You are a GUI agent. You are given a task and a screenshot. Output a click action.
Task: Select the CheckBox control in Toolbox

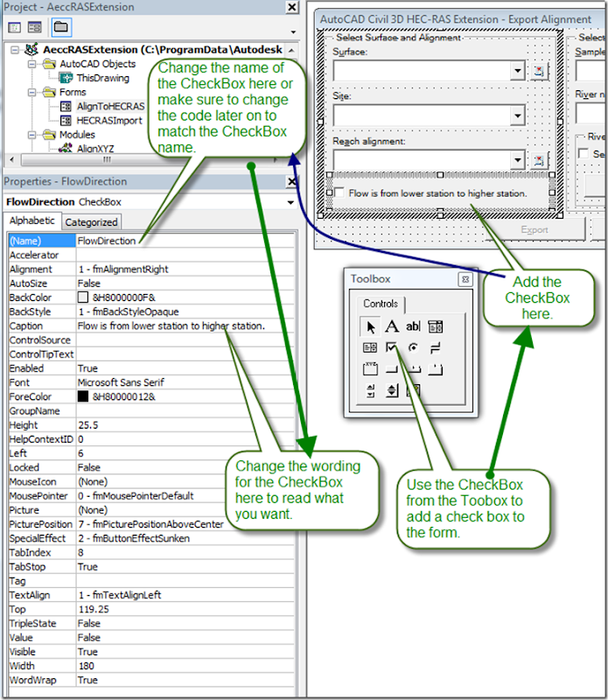[392, 347]
